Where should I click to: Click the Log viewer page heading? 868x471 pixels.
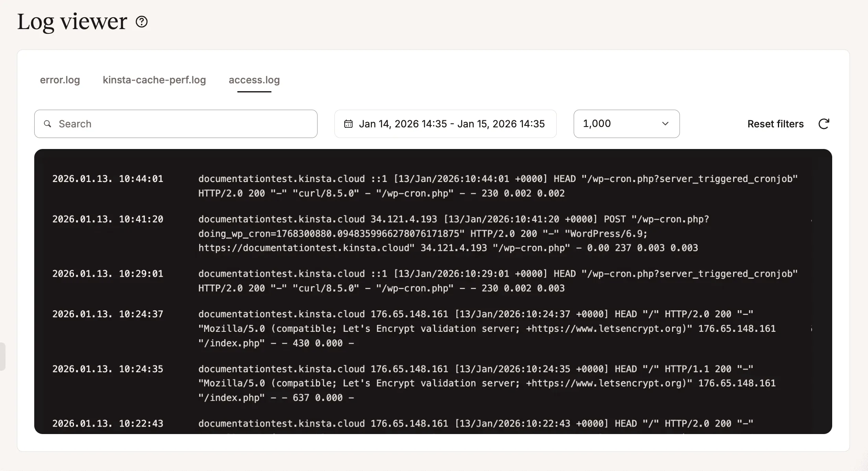(72, 22)
